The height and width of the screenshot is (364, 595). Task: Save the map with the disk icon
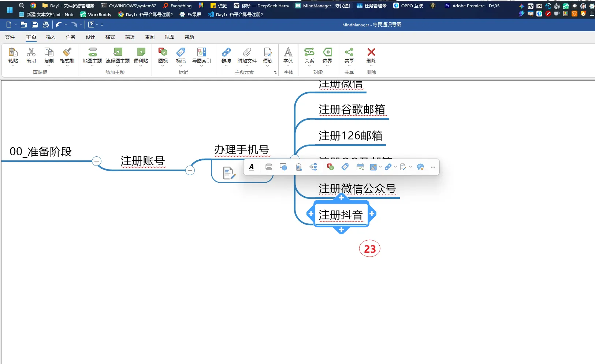35,25
